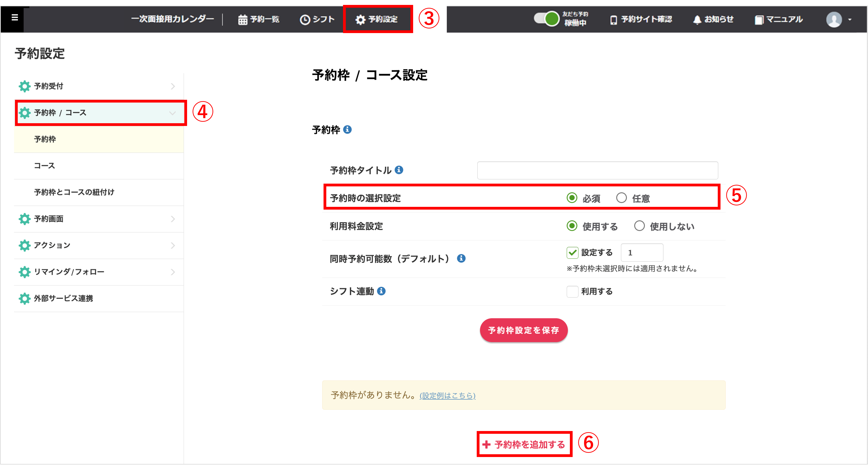Click the calendar icon beside 予約一覧
The height and width of the screenshot is (470, 868).
click(x=243, y=20)
